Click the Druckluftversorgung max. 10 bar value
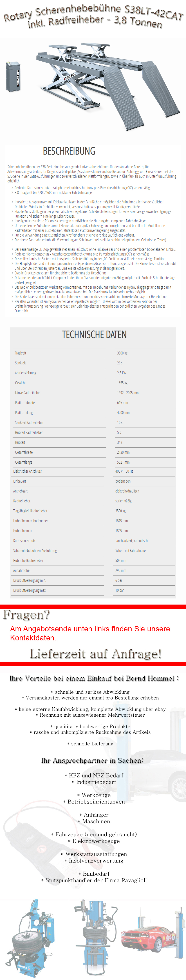Image resolution: width=186 pixels, height=980 pixels. coord(120,590)
